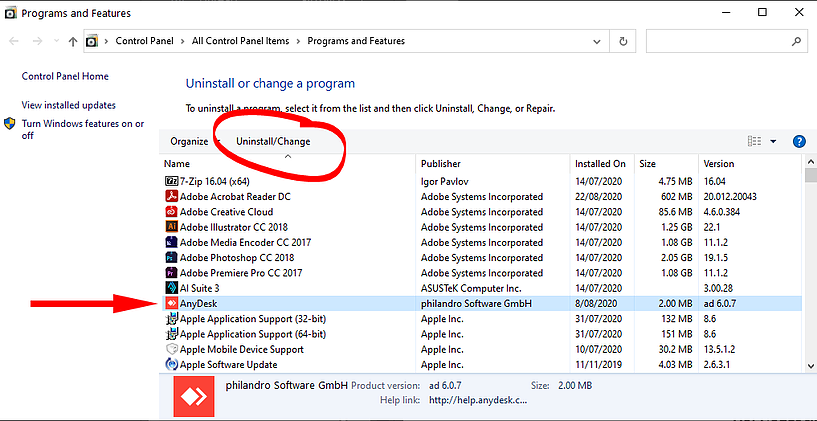Click the Adobe Photoshop CC 2018 icon
The image size is (817, 421).
[x=171, y=257]
